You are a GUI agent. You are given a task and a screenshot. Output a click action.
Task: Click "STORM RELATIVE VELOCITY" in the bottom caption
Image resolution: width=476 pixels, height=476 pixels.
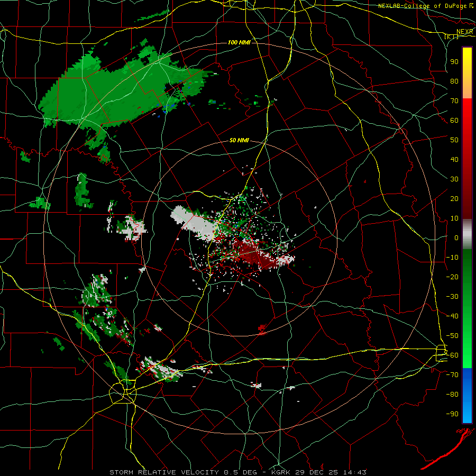[164, 472]
